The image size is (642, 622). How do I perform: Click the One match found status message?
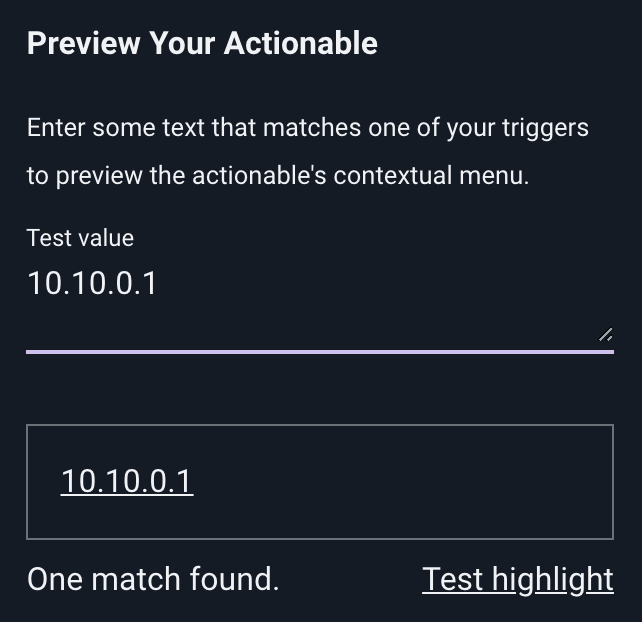point(153,579)
